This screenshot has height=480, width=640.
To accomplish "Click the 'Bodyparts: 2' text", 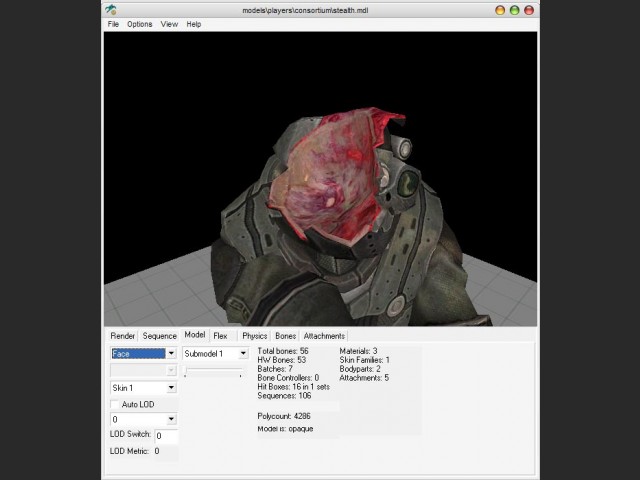I will coord(360,369).
